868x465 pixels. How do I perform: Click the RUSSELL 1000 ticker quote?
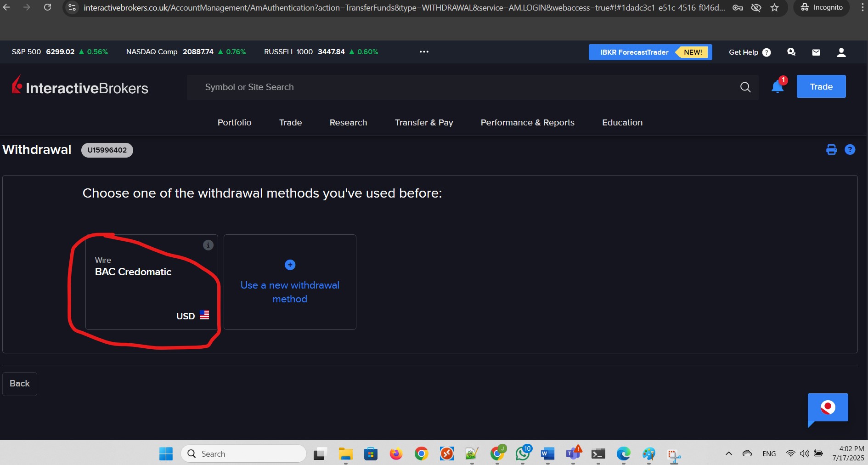click(321, 52)
